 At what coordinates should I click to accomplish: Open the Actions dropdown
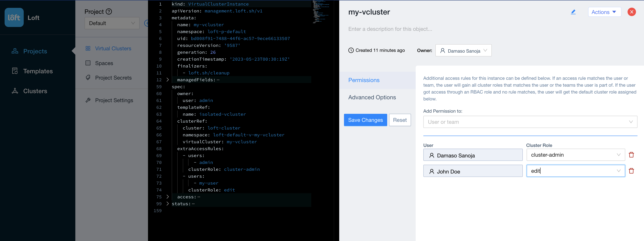point(604,12)
